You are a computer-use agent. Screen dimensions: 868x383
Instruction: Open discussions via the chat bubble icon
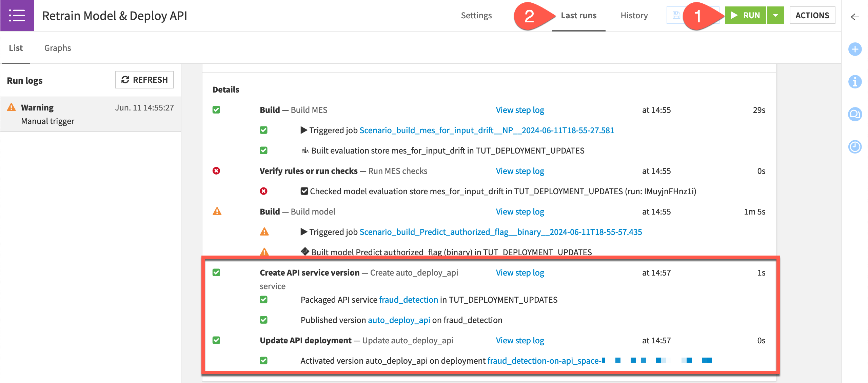tap(855, 115)
